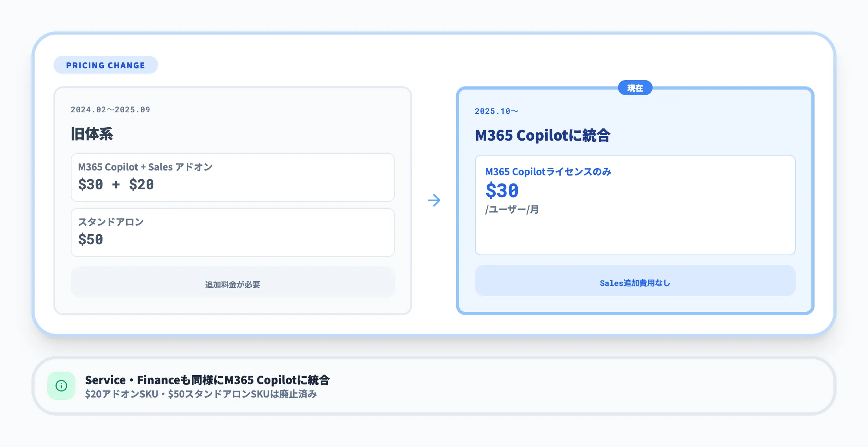
Task: Expand the M365 Copilotライセンスのみ box
Action: pyautogui.click(x=635, y=204)
